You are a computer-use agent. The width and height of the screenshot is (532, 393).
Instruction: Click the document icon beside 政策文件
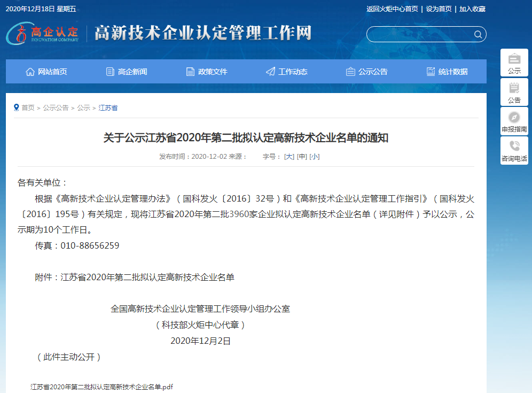[190, 71]
